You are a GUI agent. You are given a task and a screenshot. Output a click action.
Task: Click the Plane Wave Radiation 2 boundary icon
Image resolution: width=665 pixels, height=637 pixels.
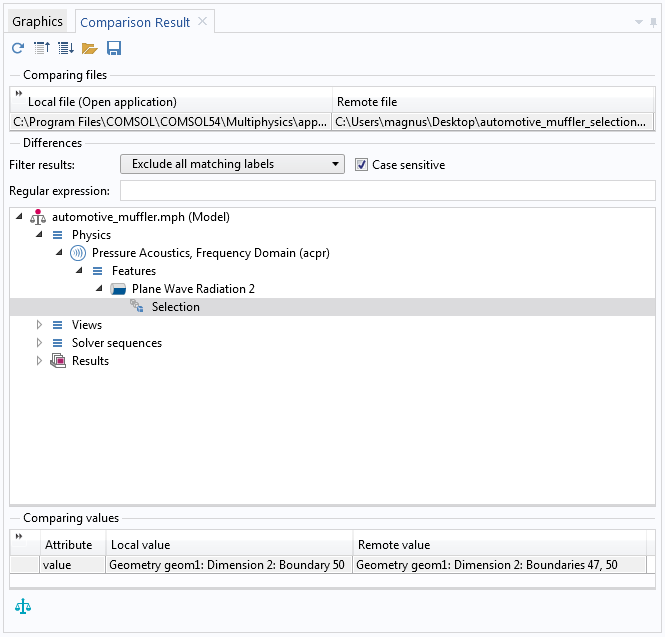(118, 289)
